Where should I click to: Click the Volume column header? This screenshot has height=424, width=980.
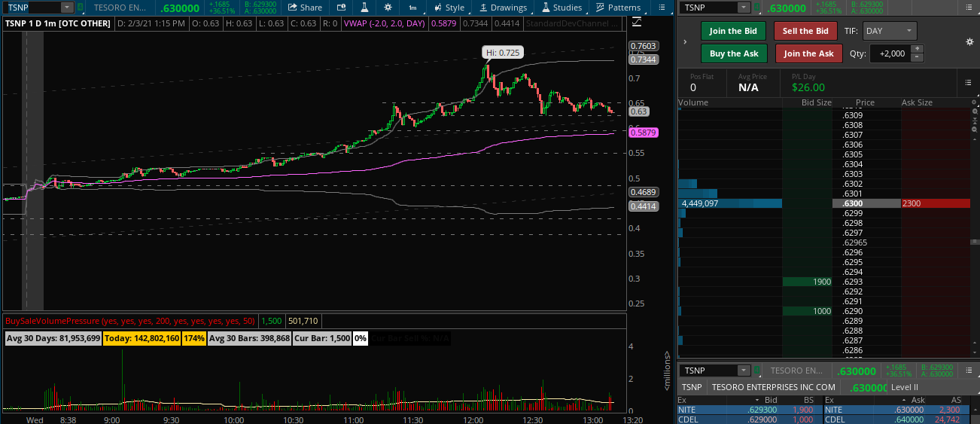(x=693, y=102)
